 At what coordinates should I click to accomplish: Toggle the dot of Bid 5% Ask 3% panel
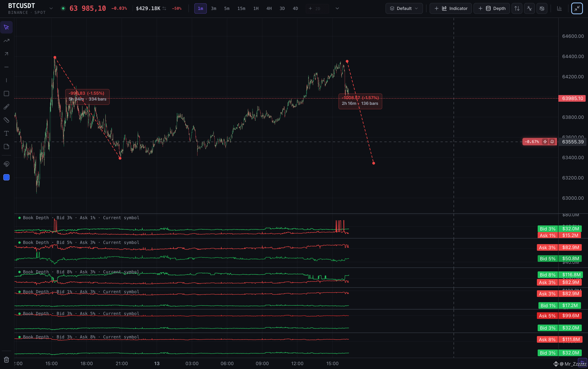tap(20, 242)
